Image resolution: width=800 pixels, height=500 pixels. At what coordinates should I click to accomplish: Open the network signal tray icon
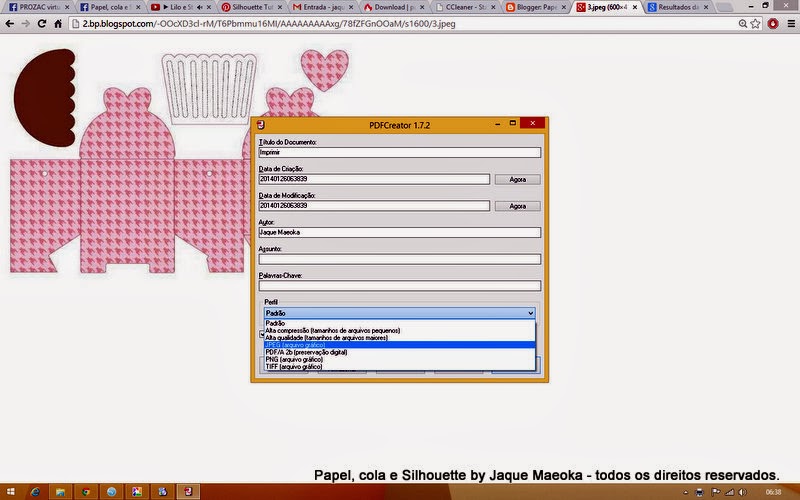pyautogui.click(x=730, y=492)
